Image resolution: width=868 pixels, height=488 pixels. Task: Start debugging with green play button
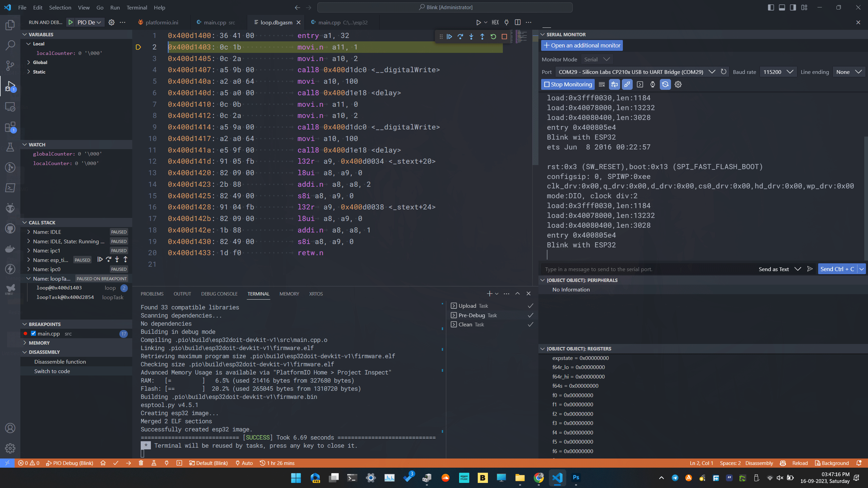pos(71,22)
